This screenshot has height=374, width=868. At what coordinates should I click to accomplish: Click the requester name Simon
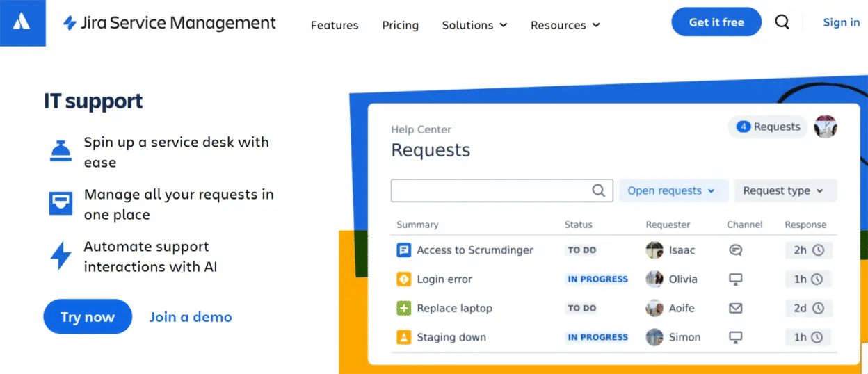[684, 337]
